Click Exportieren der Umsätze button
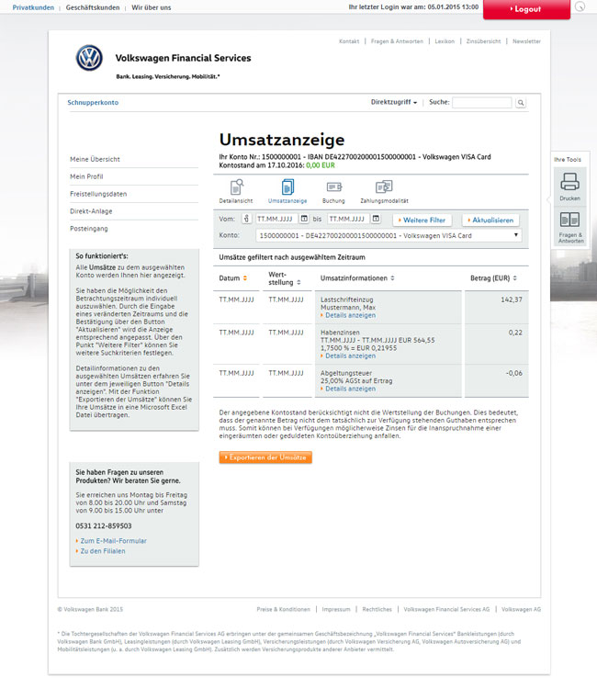 pos(265,457)
